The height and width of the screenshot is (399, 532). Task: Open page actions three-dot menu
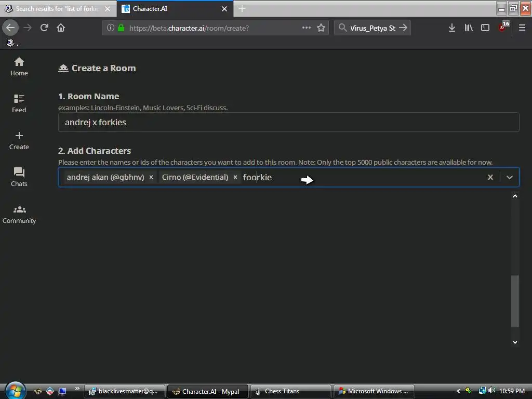tap(307, 28)
